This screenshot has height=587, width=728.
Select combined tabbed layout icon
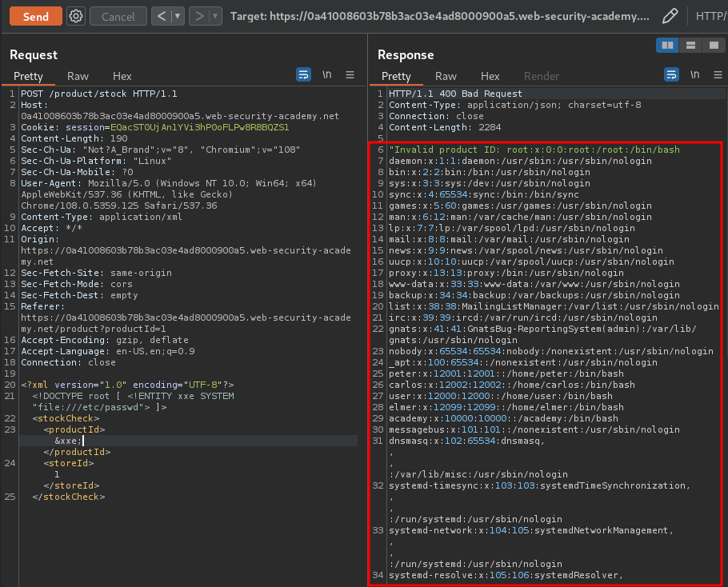click(x=714, y=45)
